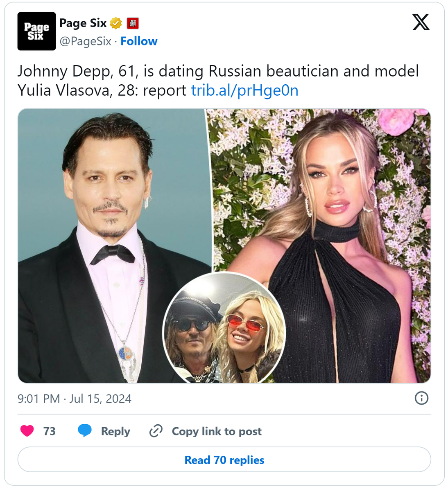The image size is (448, 491).
Task: Open the @PageSix profile handle
Action: pos(85,41)
